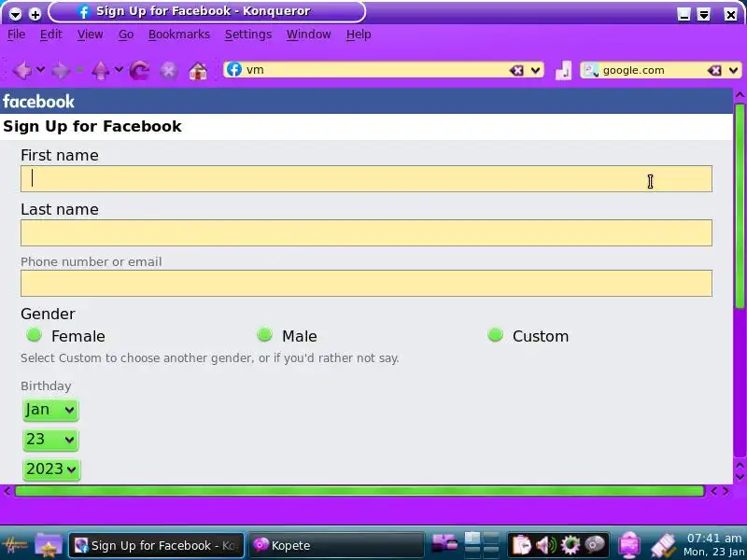Expand the address bar URL history dropdown
Screen dimensions: 747x560
pyautogui.click(x=535, y=71)
